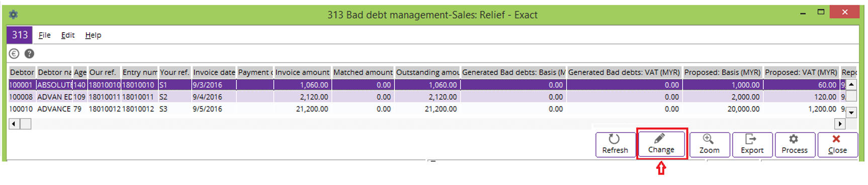Click the vertical scrollbar down arrow

point(851,113)
